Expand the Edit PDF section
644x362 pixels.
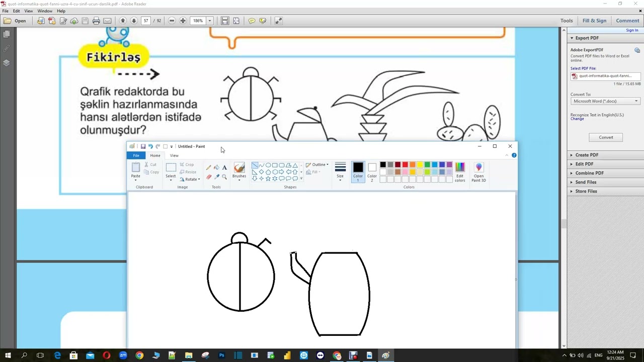[x=584, y=164]
